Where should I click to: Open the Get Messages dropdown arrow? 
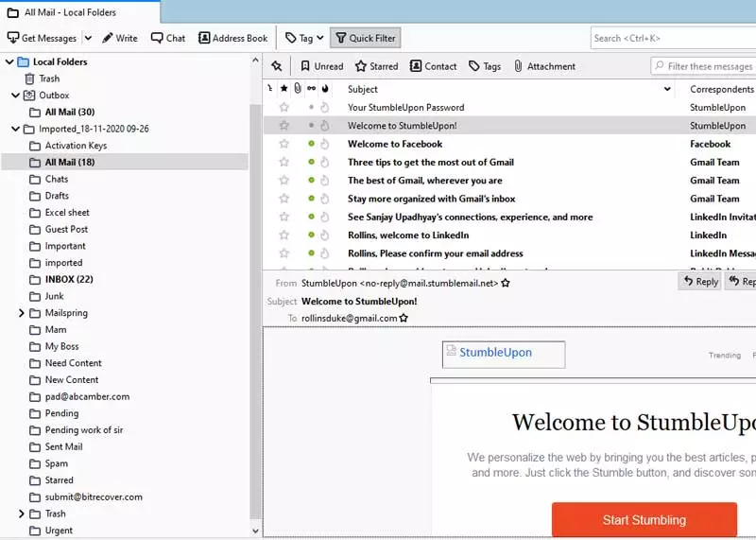pyautogui.click(x=88, y=38)
